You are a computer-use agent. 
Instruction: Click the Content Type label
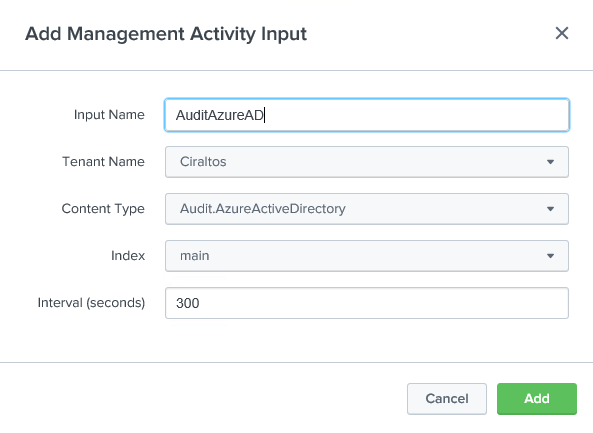pos(103,209)
